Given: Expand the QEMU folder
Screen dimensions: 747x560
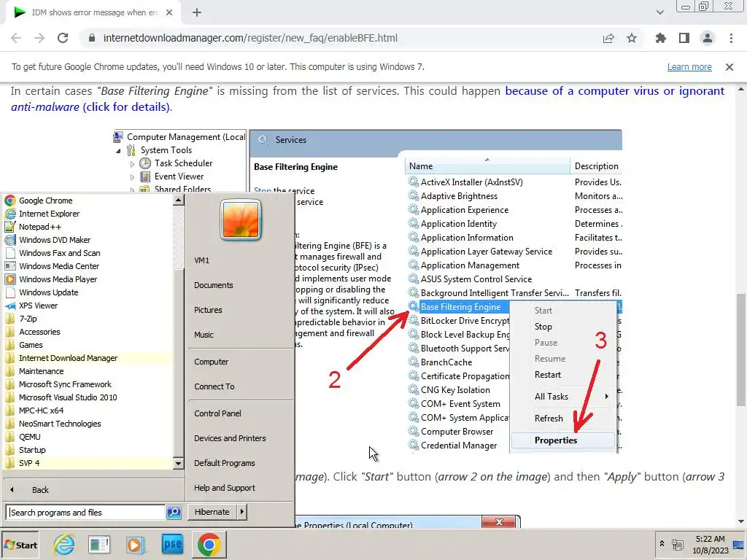Looking at the screenshot, I should (x=29, y=437).
